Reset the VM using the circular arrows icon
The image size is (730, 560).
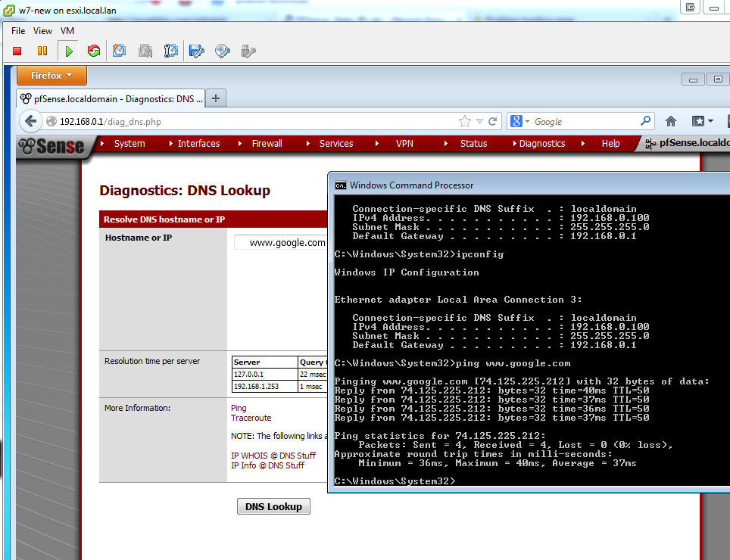(93, 51)
